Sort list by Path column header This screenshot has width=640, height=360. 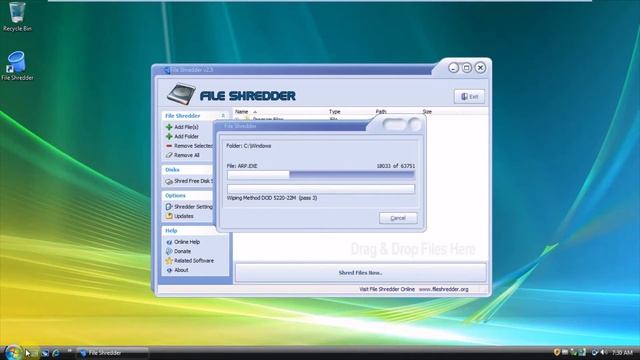click(x=381, y=111)
